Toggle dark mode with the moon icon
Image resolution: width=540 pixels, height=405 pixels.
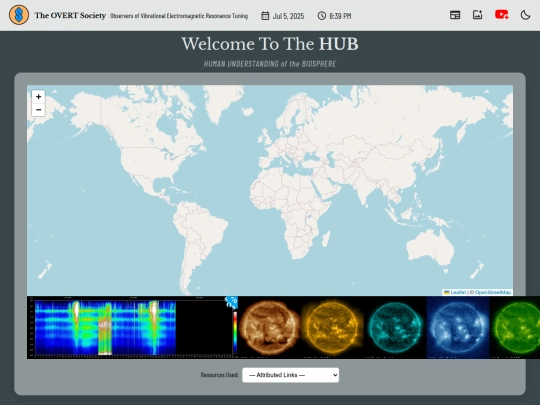pyautogui.click(x=525, y=15)
